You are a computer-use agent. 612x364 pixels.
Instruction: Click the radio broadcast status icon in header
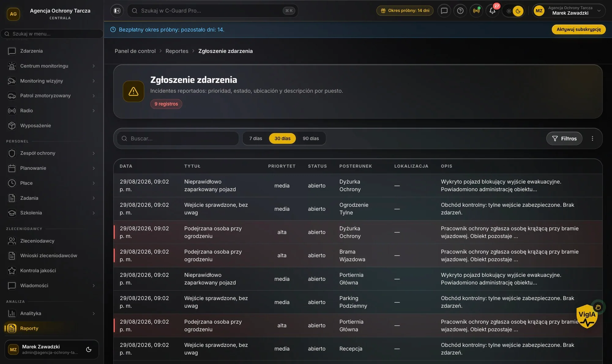(x=476, y=11)
